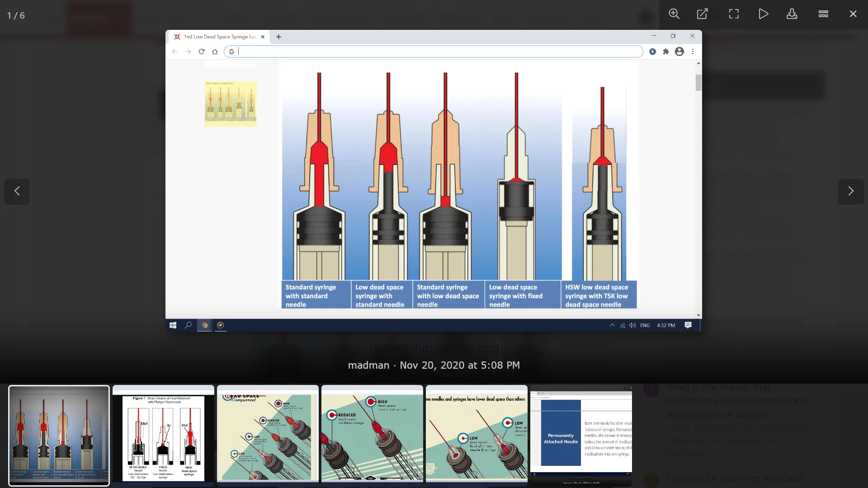Click system clock display in taskbar
The image size is (868, 488).
(666, 325)
